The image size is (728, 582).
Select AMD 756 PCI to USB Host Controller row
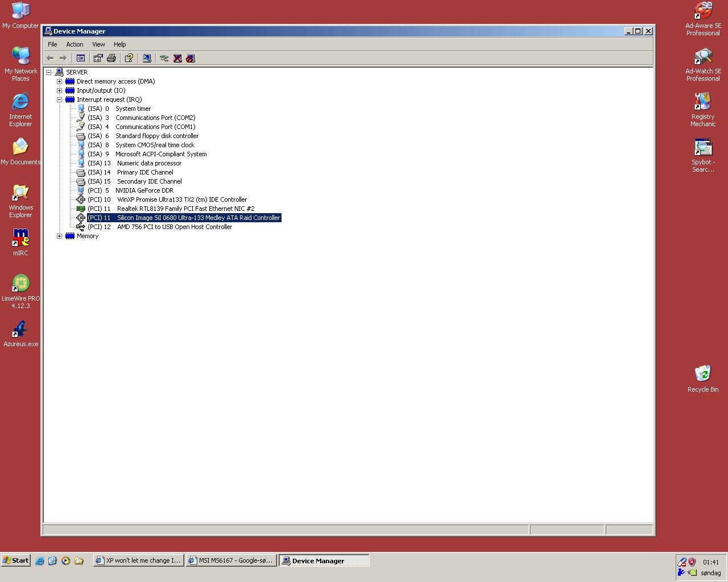[x=160, y=227]
